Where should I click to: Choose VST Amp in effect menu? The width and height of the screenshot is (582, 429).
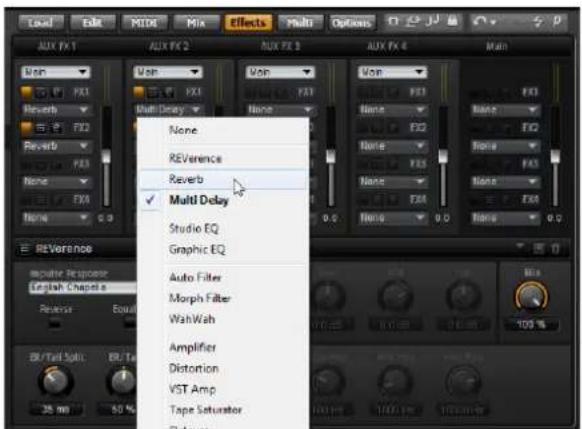coord(223,389)
